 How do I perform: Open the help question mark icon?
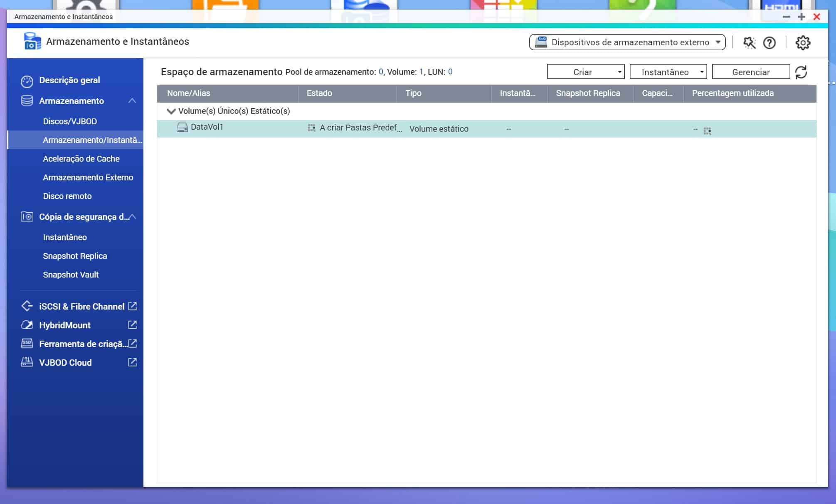coord(769,42)
